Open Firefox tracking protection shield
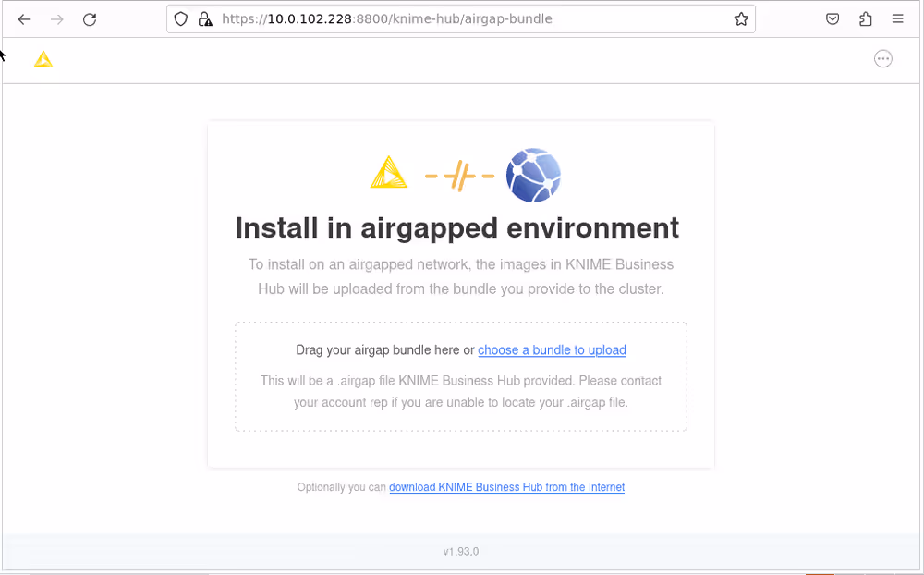 pyautogui.click(x=180, y=18)
